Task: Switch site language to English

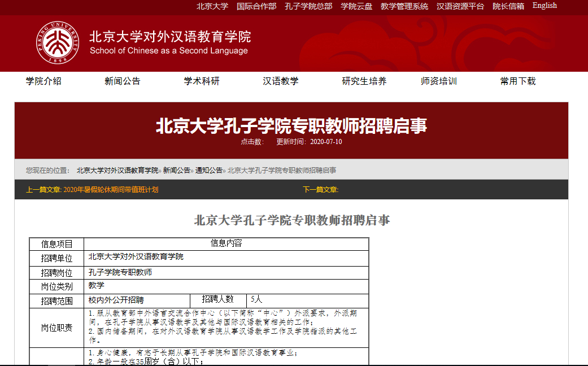Action: [x=545, y=6]
